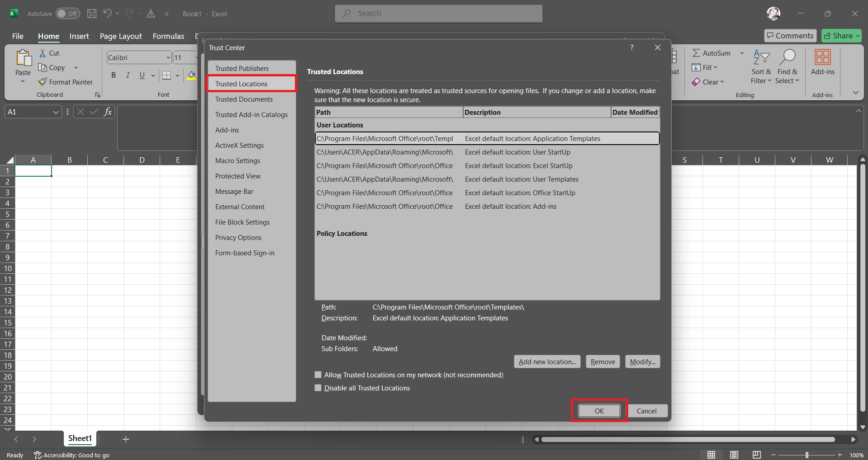This screenshot has height=460, width=868.
Task: Open the Paste options dropdown arrow
Action: pyautogui.click(x=23, y=81)
